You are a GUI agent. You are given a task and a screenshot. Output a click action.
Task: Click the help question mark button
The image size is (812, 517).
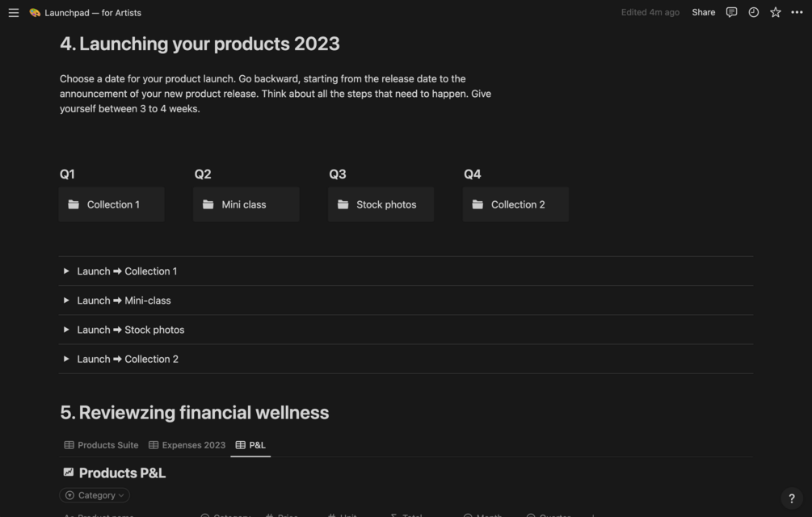click(x=791, y=498)
